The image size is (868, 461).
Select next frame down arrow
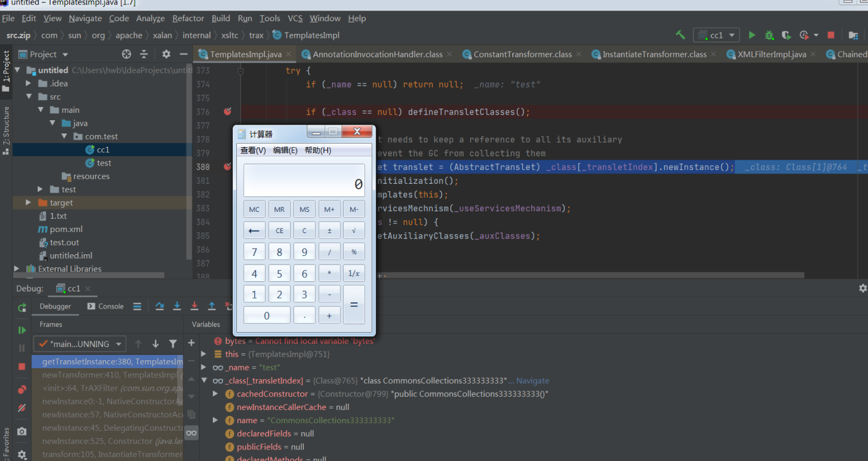(x=156, y=344)
